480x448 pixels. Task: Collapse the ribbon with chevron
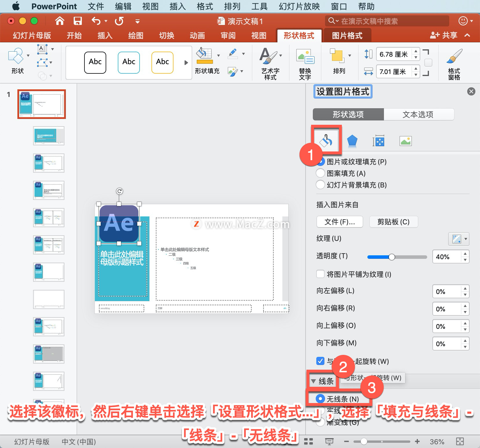tap(467, 35)
